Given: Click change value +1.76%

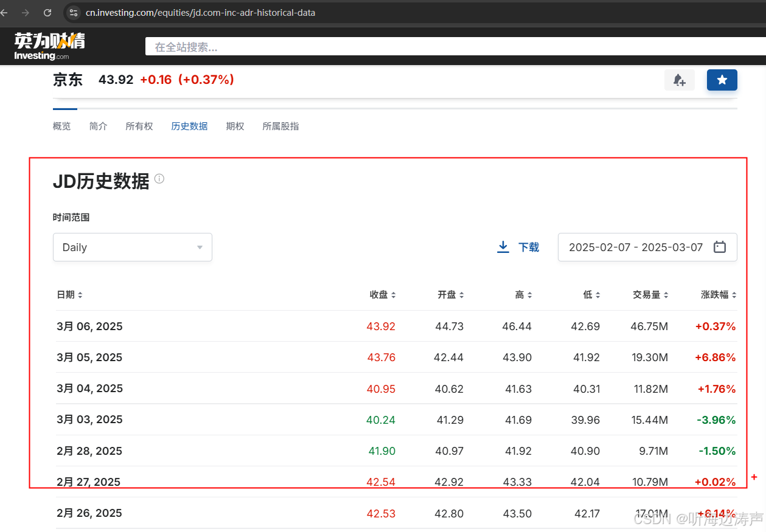Looking at the screenshot, I should pyautogui.click(x=716, y=389).
